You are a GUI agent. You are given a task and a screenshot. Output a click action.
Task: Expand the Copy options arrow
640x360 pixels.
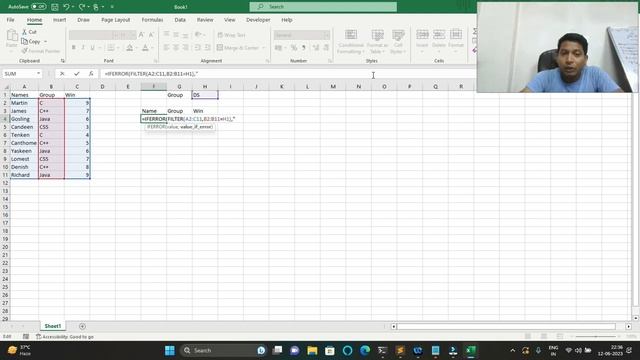(45, 42)
